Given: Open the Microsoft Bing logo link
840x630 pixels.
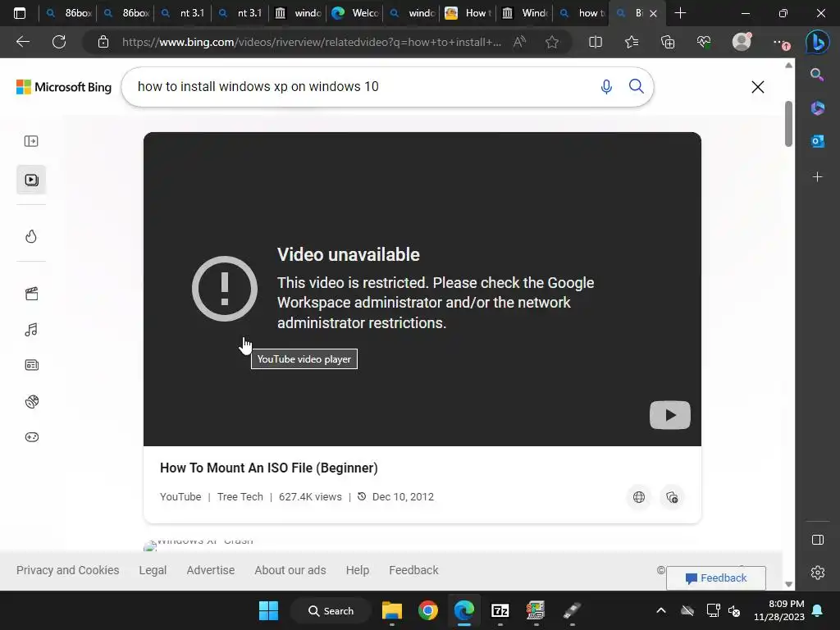Looking at the screenshot, I should [x=64, y=87].
